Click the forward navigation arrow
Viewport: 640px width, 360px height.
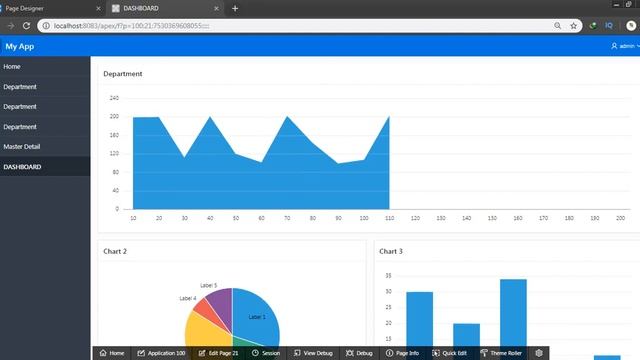[11, 26]
